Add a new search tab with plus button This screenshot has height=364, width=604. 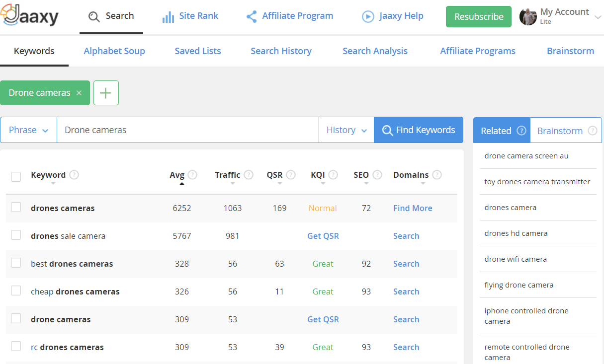[106, 93]
